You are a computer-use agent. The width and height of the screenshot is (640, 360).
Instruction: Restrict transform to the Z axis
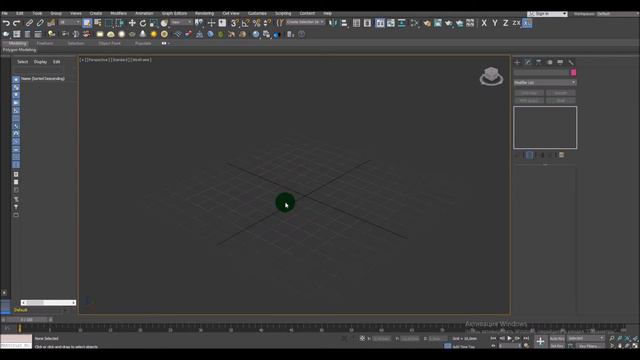(505, 23)
